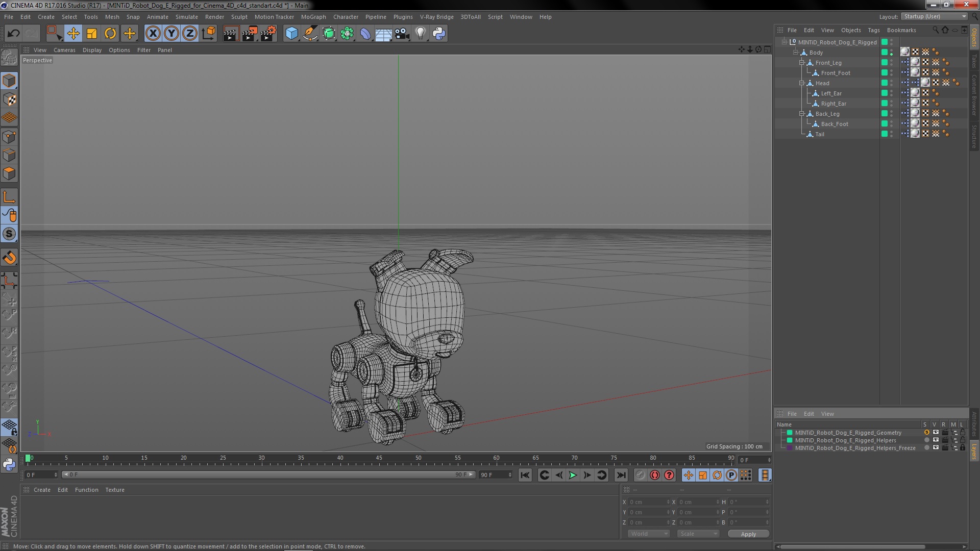The height and width of the screenshot is (551, 980).
Task: Collapse the Head tree node
Action: pos(802,83)
